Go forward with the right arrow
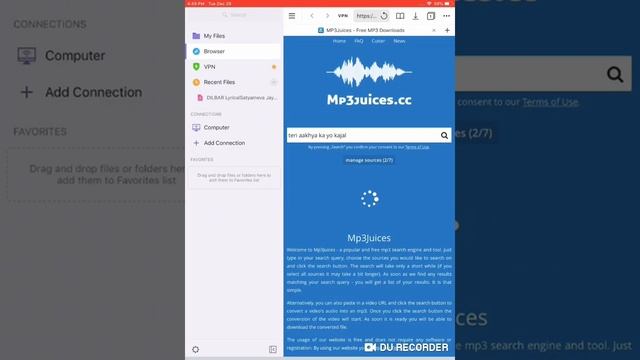640x360 pixels. pyautogui.click(x=327, y=16)
